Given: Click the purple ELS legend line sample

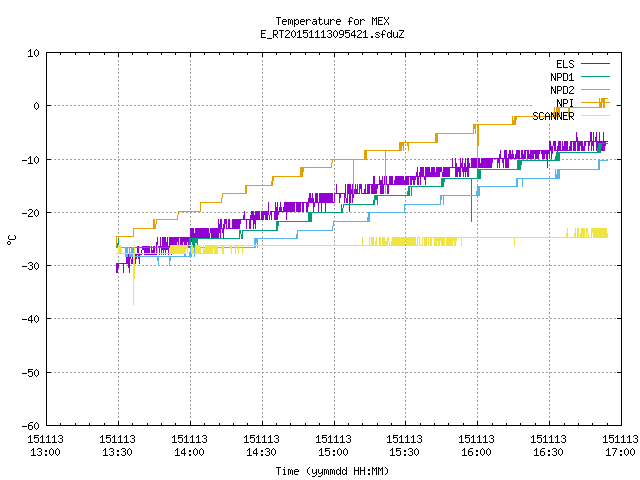Looking at the screenshot, I should (x=595, y=64).
